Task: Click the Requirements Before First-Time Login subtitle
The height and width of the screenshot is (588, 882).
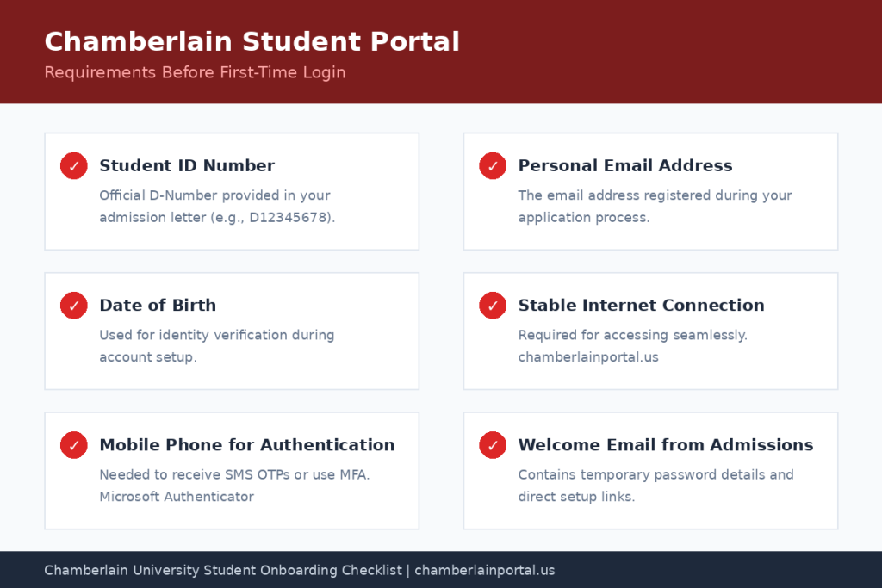Action: [195, 72]
